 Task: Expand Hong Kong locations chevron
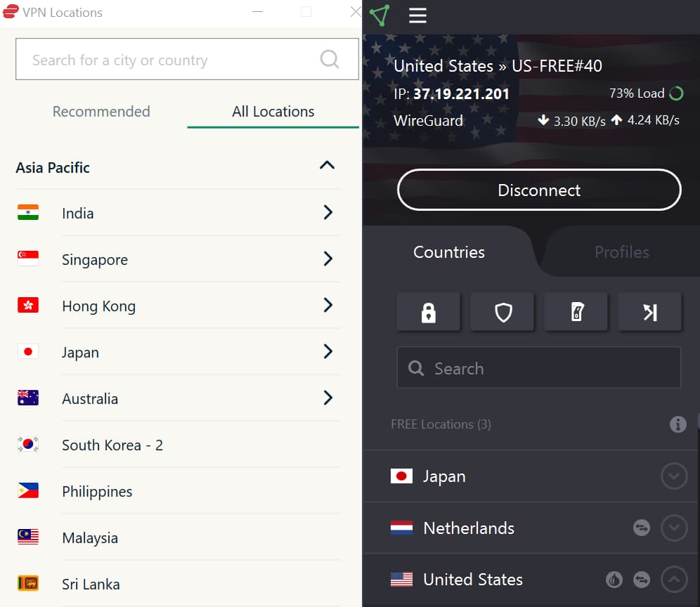coord(328,306)
